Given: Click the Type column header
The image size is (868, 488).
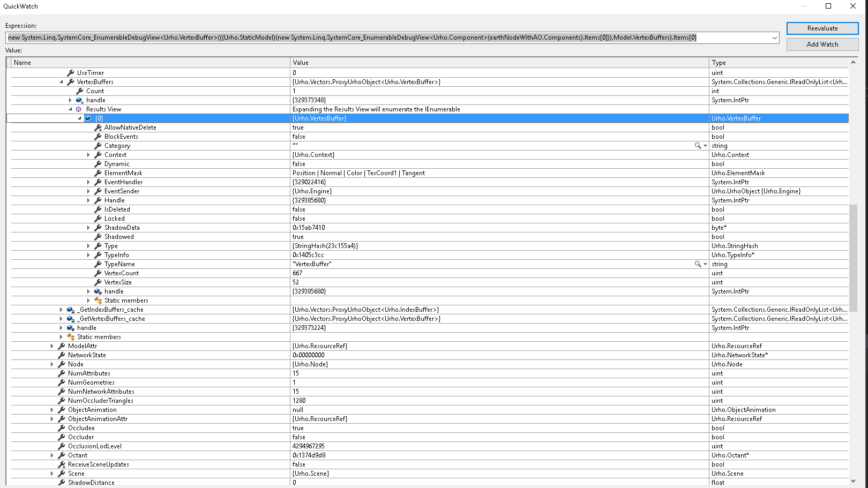Looking at the screenshot, I should 779,63.
